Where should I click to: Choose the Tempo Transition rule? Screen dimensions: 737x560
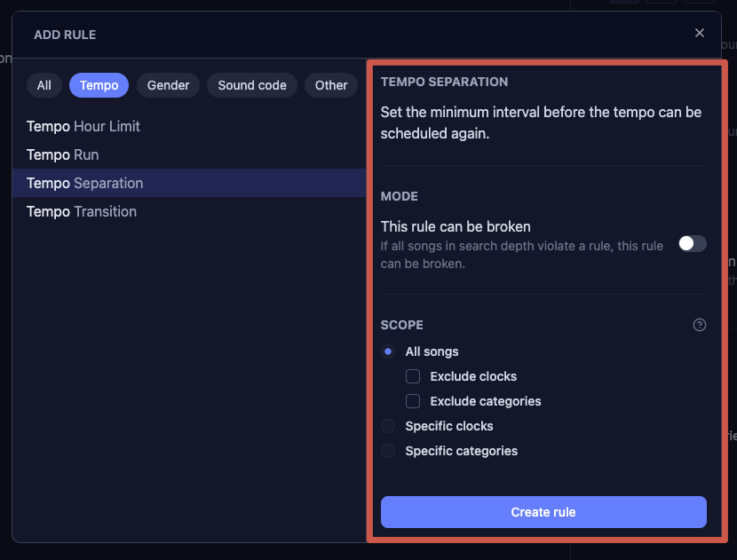click(x=189, y=212)
